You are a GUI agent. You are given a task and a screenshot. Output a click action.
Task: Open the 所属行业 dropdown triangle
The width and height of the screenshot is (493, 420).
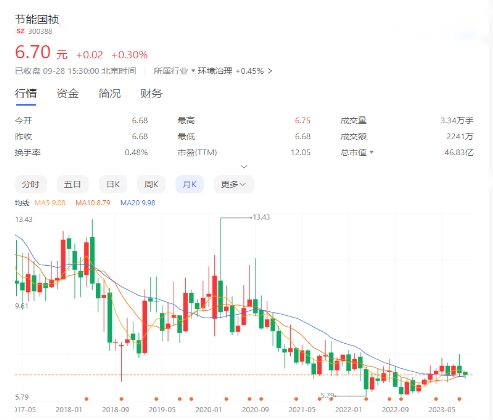[193, 71]
